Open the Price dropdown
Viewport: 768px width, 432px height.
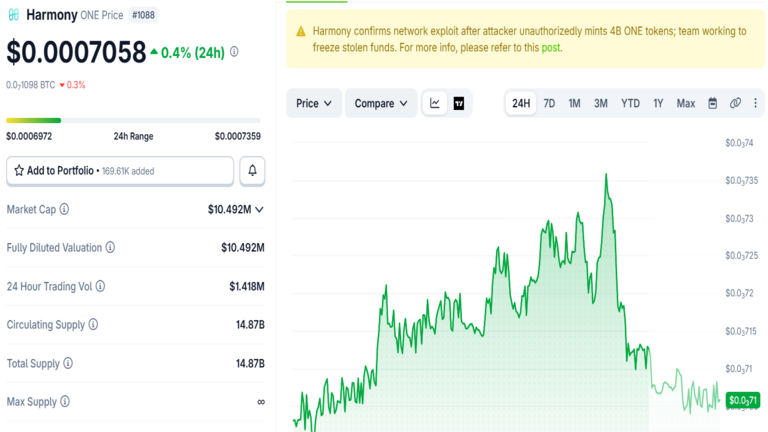(314, 103)
